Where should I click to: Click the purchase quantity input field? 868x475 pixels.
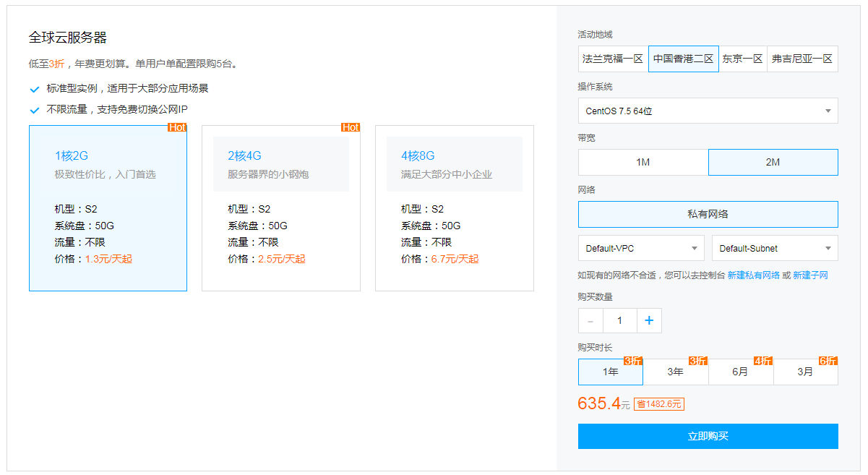tap(619, 321)
